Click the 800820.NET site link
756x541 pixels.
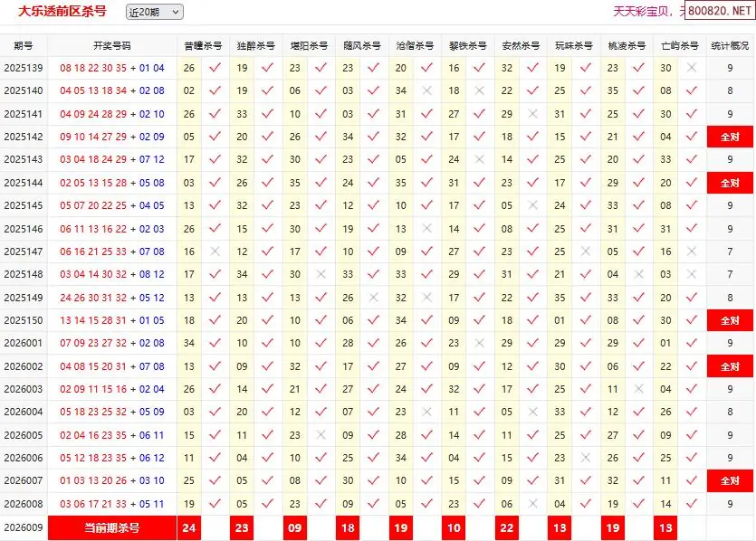coord(719,12)
